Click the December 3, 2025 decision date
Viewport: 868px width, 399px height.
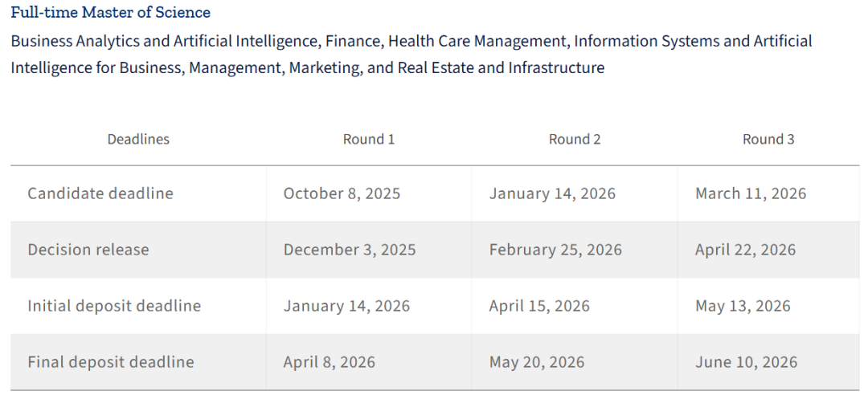(x=350, y=250)
